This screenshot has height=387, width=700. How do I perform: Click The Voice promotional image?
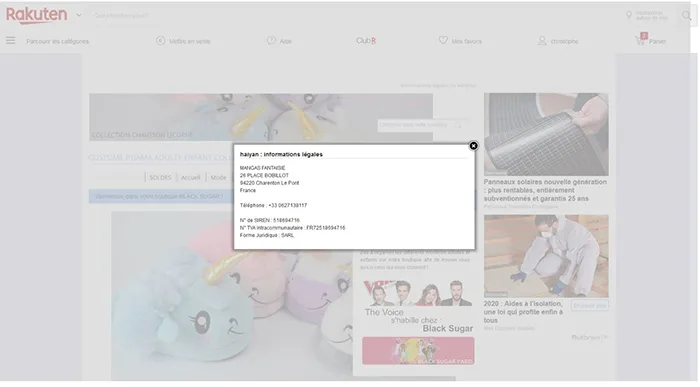coord(418,306)
